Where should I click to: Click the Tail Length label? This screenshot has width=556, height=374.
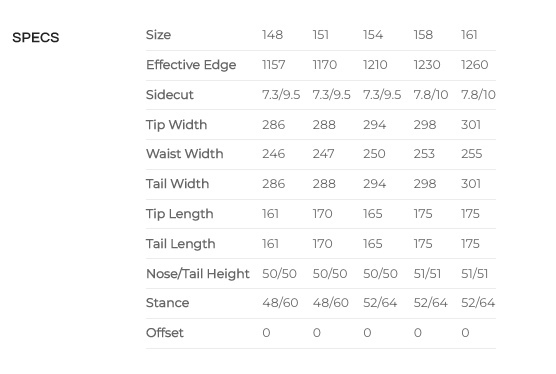click(x=180, y=244)
